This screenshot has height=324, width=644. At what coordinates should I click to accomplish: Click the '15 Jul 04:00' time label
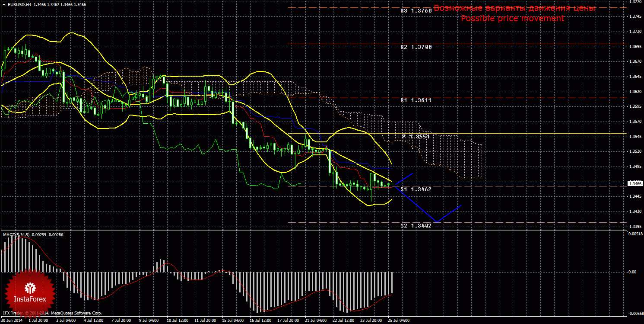pos(232,321)
